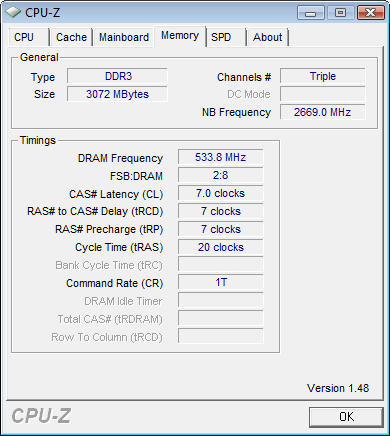Image resolution: width=390 pixels, height=436 pixels.
Task: Click the CPU-Z app icon in title bar
Action: (13, 12)
